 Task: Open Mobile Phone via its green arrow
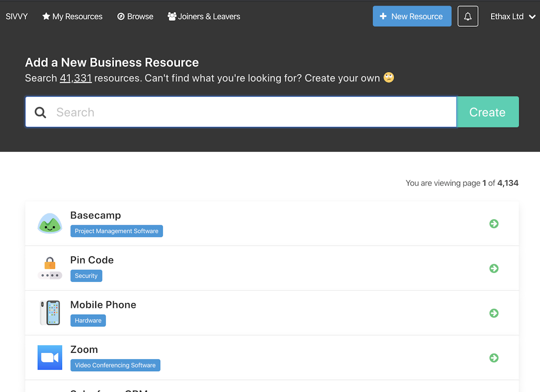pos(494,313)
